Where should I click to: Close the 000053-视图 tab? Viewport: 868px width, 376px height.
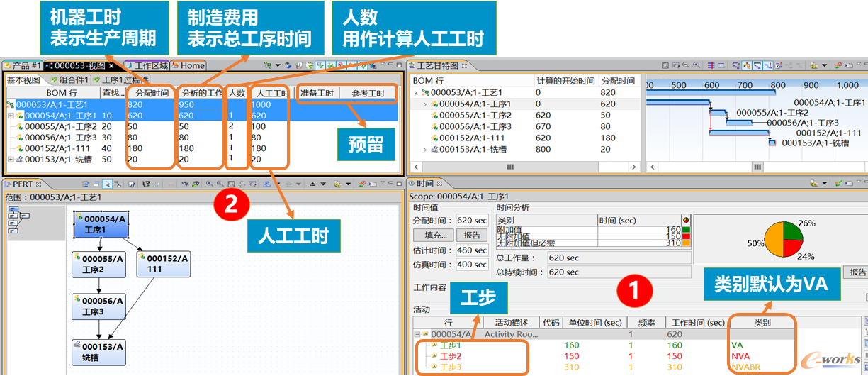click(111, 65)
